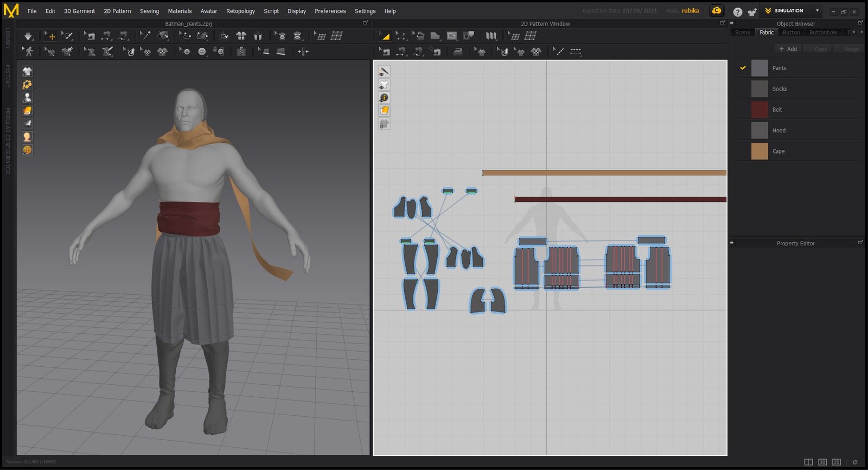The image size is (868, 470).
Task: Open the help question mark icon
Action: (737, 11)
